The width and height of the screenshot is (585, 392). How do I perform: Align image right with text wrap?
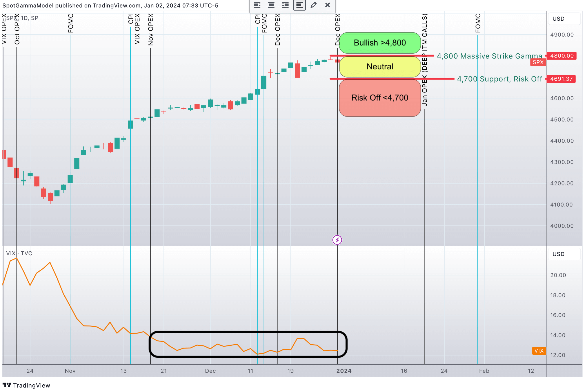click(285, 5)
